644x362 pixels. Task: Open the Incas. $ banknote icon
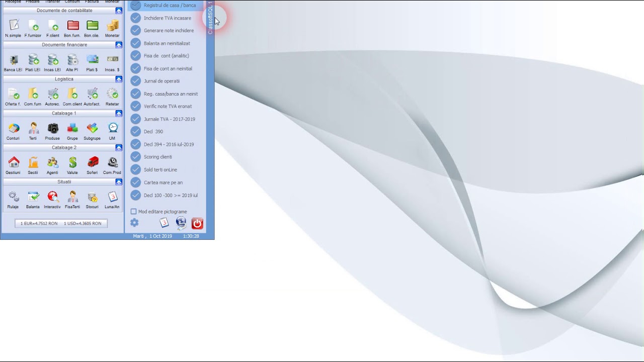point(113,59)
